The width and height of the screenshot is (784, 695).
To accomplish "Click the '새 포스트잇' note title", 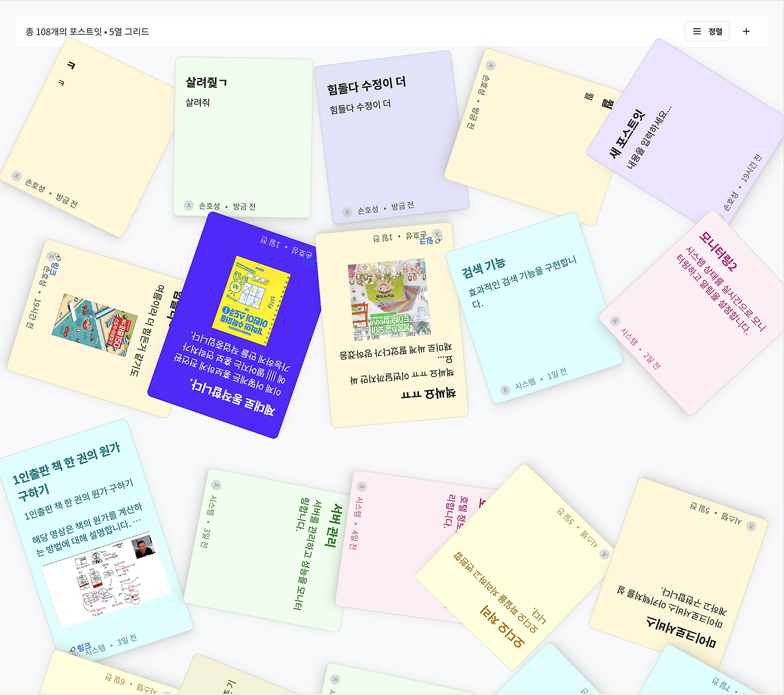I will (x=627, y=134).
